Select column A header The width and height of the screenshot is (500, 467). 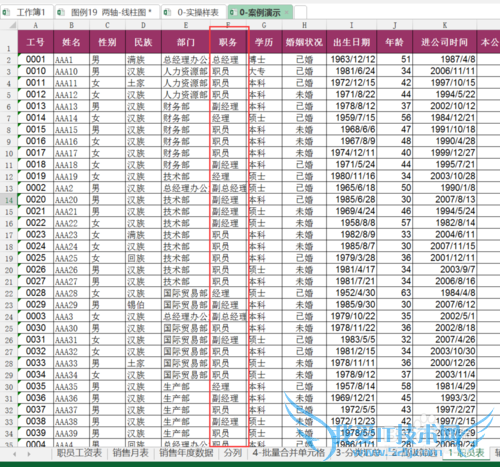35,25
